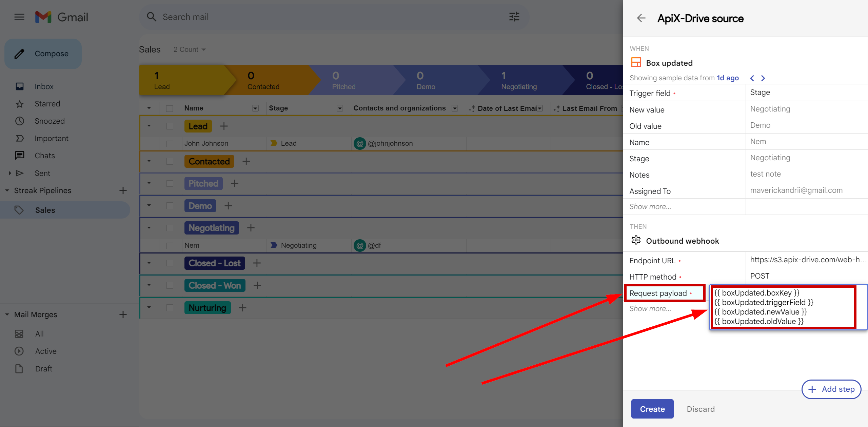This screenshot has height=427, width=868.
Task: Click the Compose button
Action: point(43,54)
